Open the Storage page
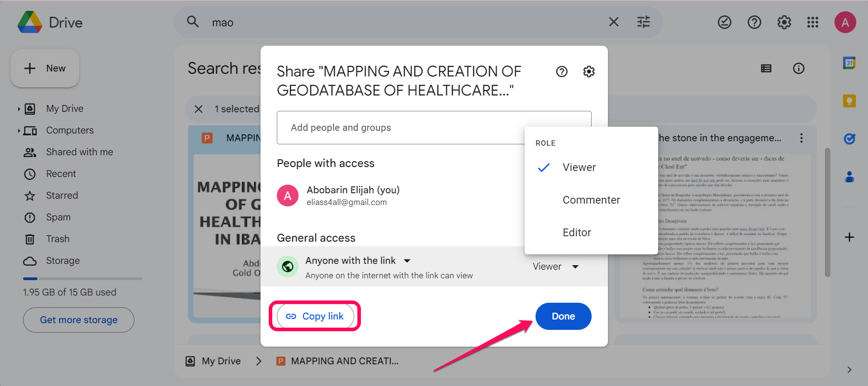868x386 pixels. (63, 261)
